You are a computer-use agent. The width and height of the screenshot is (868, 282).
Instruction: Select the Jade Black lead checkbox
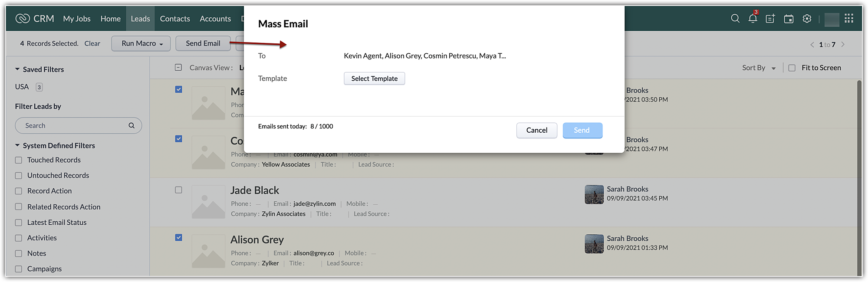pyautogui.click(x=178, y=190)
